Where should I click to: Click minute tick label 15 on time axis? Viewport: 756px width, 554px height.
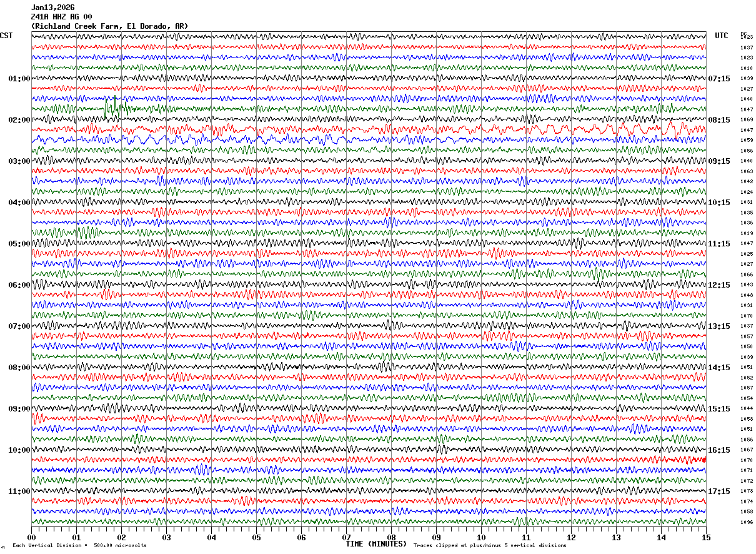point(705,537)
